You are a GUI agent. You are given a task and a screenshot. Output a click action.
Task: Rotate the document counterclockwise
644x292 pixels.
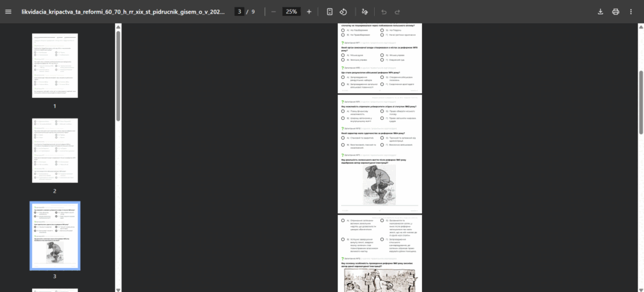[343, 12]
